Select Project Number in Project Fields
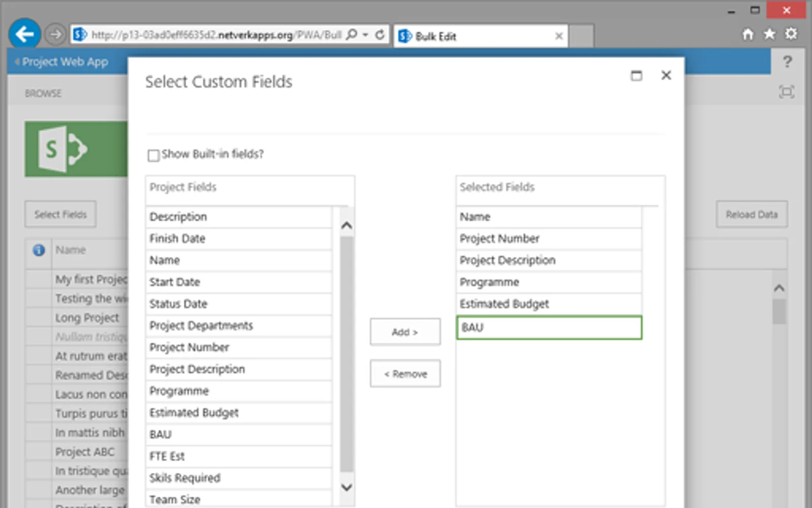This screenshot has width=812, height=508. pyautogui.click(x=239, y=348)
